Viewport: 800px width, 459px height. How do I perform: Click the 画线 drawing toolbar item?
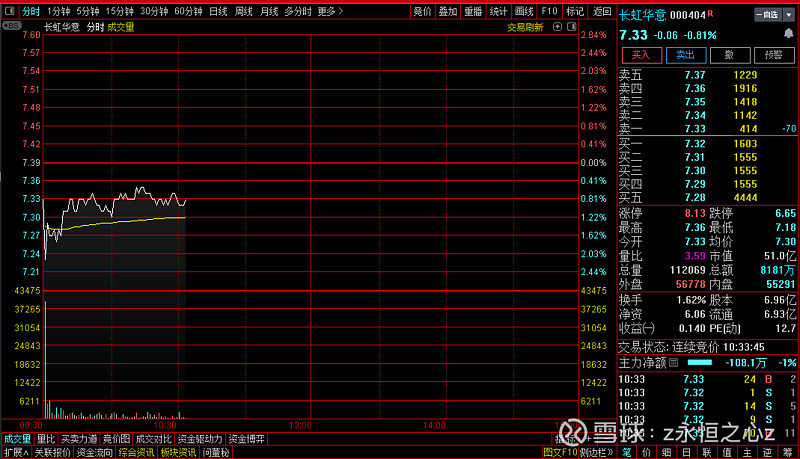(x=524, y=11)
